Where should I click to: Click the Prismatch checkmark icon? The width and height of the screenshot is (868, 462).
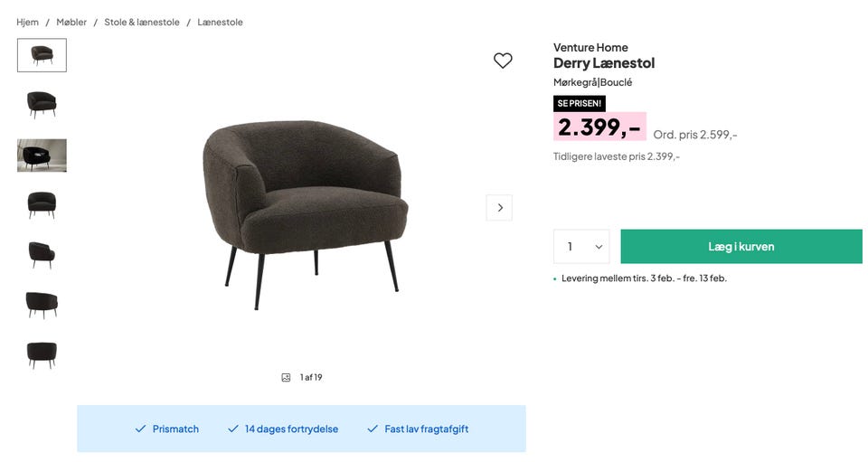click(140, 429)
